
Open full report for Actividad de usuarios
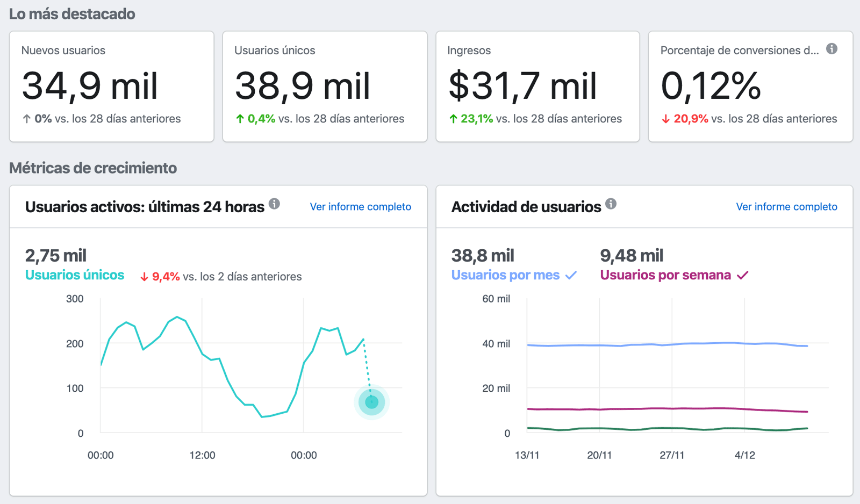tap(786, 206)
